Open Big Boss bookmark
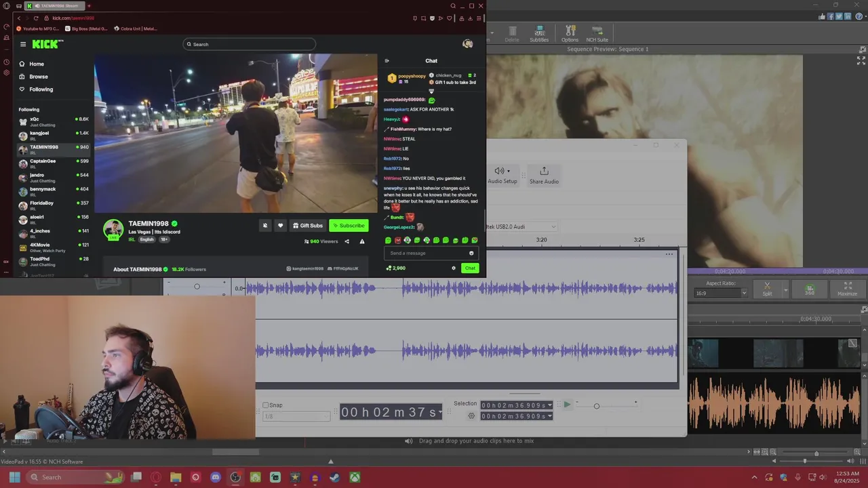This screenshot has height=488, width=868. 87,28
